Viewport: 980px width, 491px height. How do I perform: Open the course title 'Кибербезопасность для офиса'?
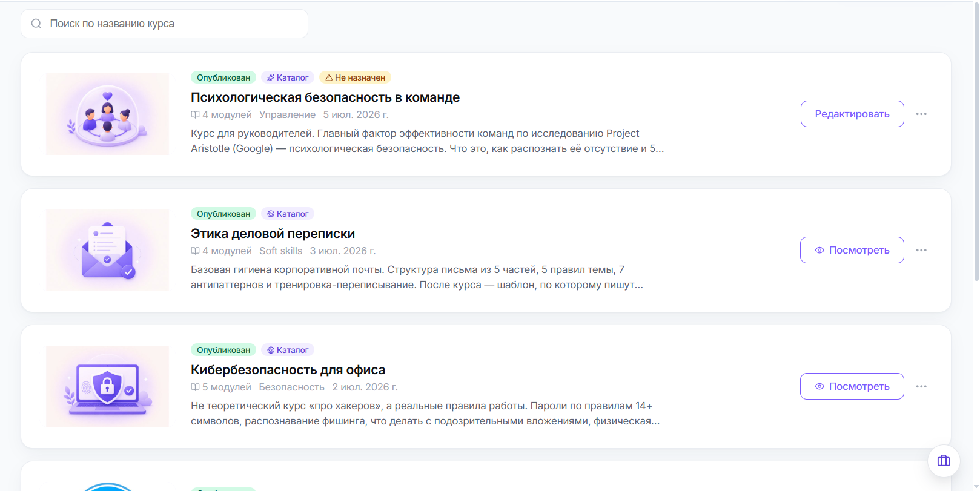pyautogui.click(x=288, y=370)
